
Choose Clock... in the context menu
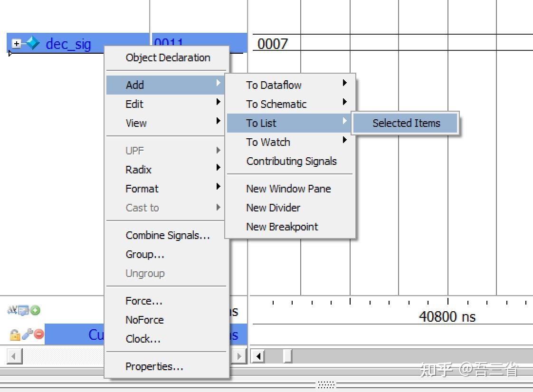coord(166,339)
